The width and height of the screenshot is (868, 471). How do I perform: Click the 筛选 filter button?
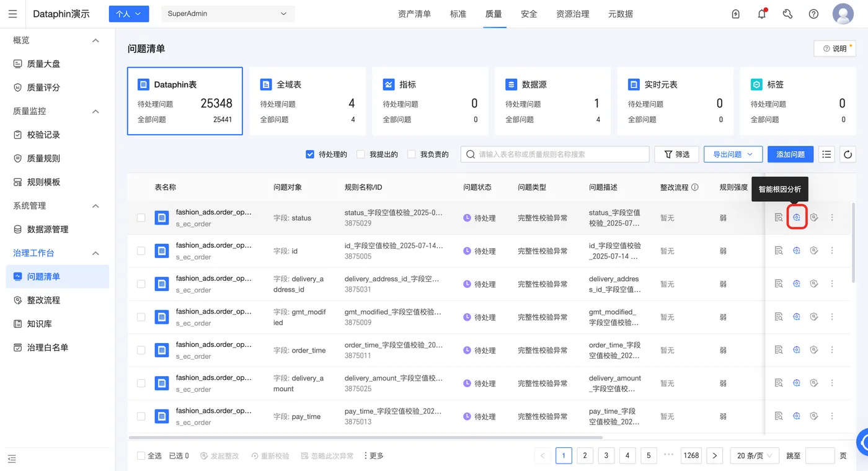[x=676, y=155]
